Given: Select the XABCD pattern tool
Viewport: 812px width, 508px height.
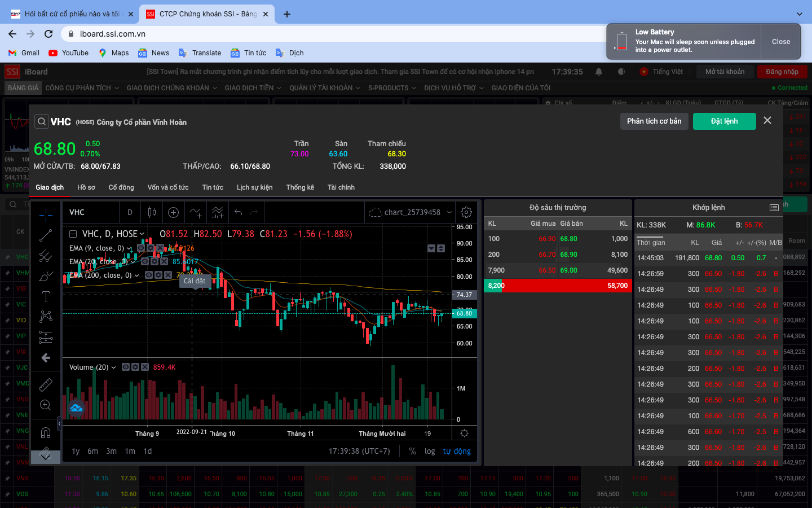Looking at the screenshot, I should pyautogui.click(x=46, y=317).
